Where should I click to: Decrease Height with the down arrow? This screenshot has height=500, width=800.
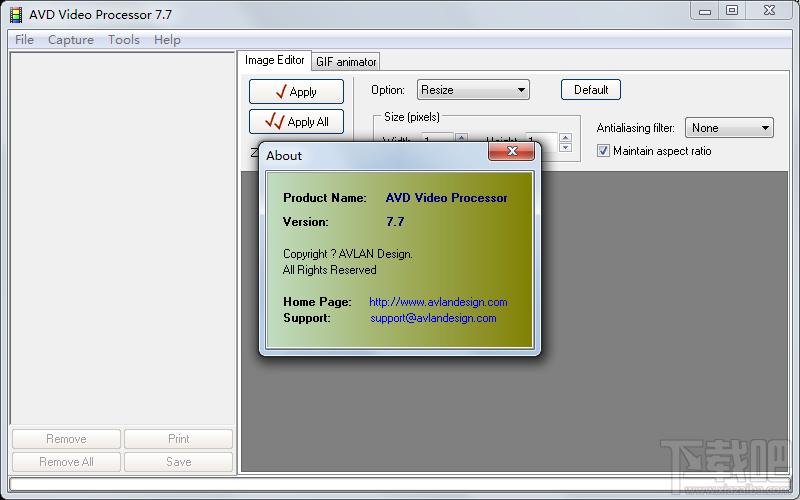click(565, 147)
